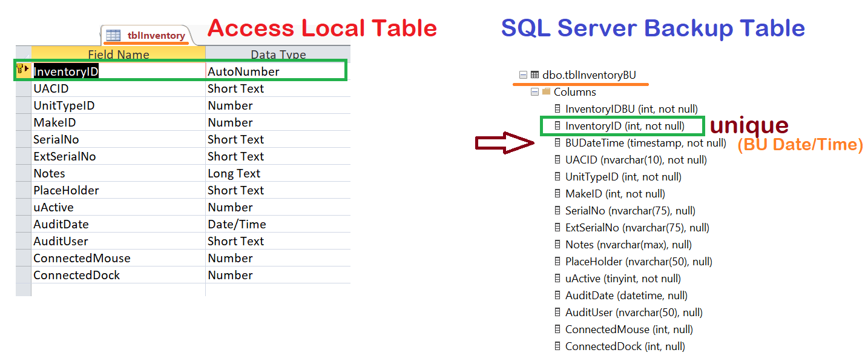Click the column icon beside SQL InventoryID

pos(557,126)
